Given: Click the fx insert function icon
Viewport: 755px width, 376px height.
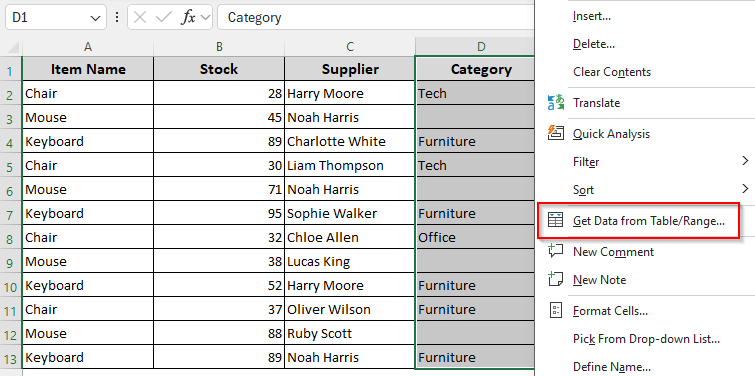Looking at the screenshot, I should [x=188, y=17].
